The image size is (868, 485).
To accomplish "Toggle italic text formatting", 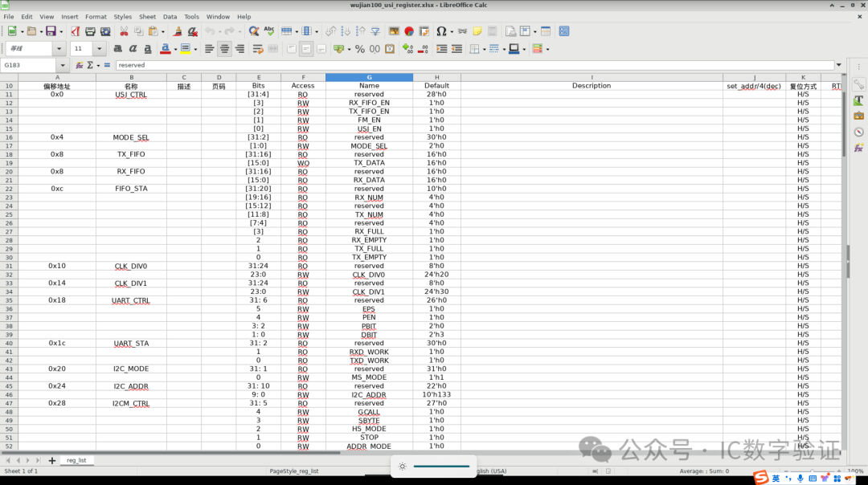I will [133, 49].
